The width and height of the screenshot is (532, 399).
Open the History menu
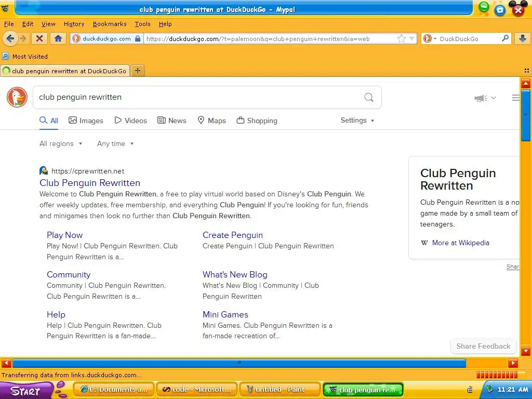pyautogui.click(x=74, y=24)
